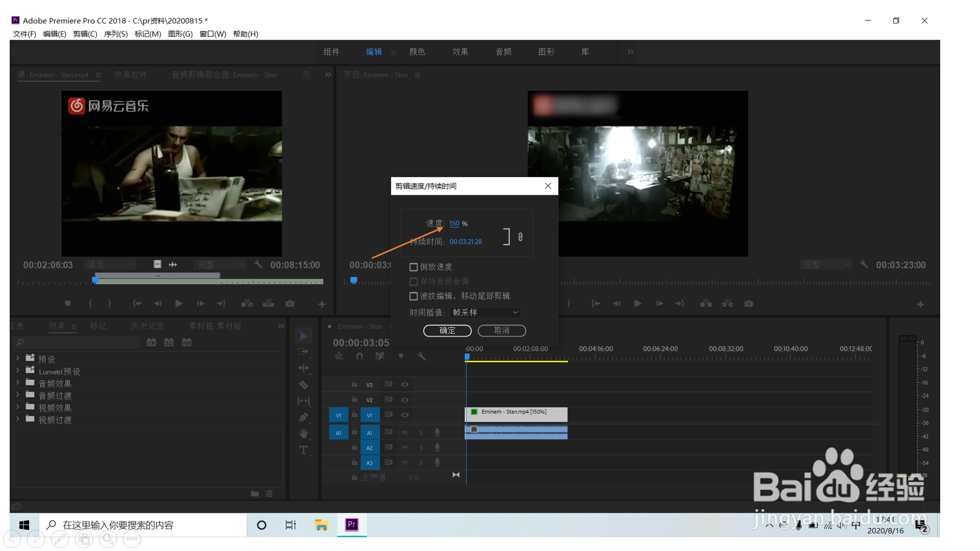Open source monitor 适合 zoom dropdown
This screenshot has width=980, height=551.
[x=110, y=264]
